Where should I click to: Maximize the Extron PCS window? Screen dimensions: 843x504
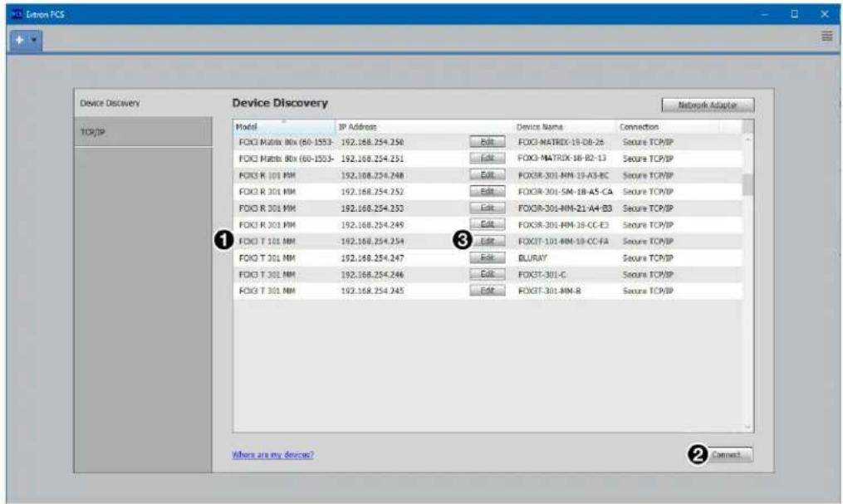pyautogui.click(x=795, y=14)
